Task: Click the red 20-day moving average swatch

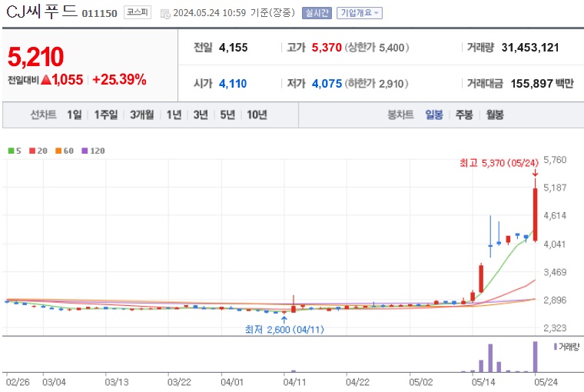Action: click(x=32, y=151)
